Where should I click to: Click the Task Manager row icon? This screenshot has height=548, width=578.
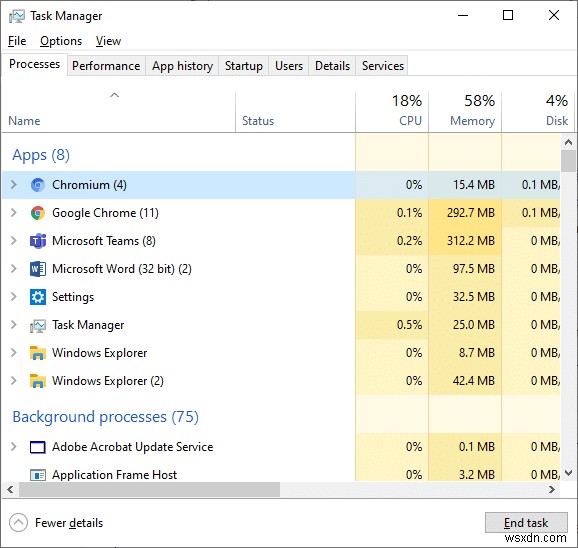(38, 326)
